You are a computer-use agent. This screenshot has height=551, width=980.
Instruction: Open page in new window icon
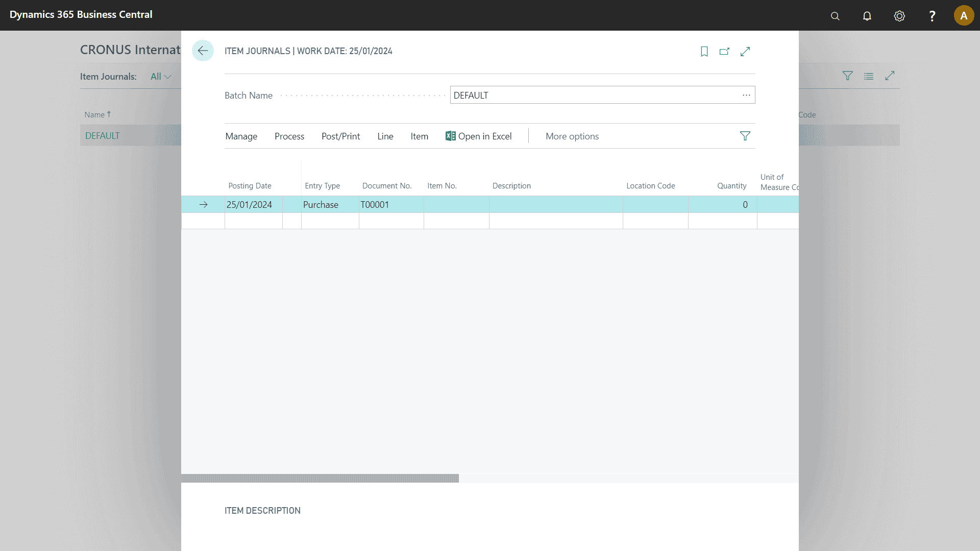point(724,52)
